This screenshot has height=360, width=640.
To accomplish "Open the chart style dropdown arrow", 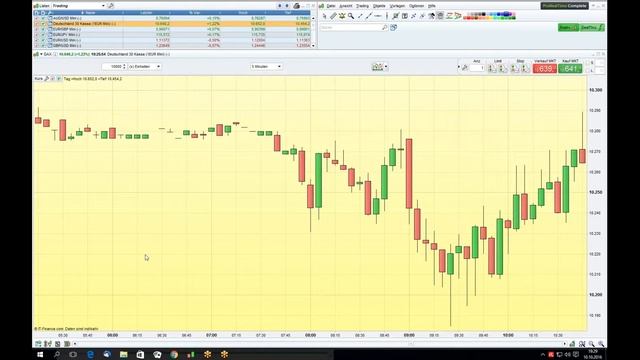I will tap(386, 67).
